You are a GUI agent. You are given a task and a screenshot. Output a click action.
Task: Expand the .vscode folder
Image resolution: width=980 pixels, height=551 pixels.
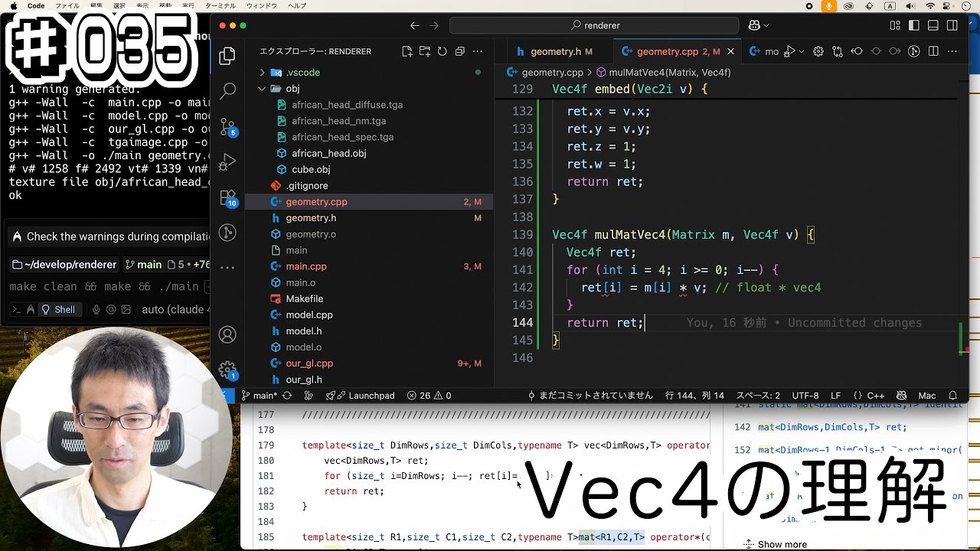coord(262,72)
